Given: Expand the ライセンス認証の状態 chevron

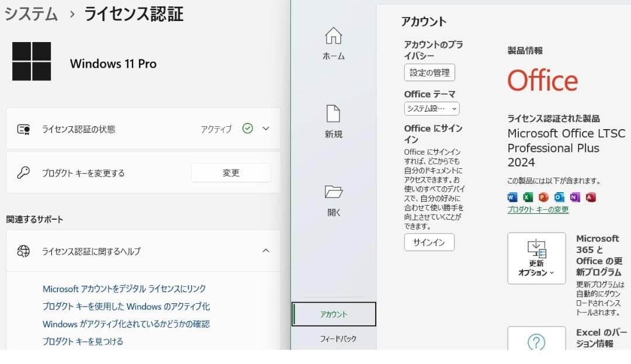Looking at the screenshot, I should pyautogui.click(x=266, y=128).
